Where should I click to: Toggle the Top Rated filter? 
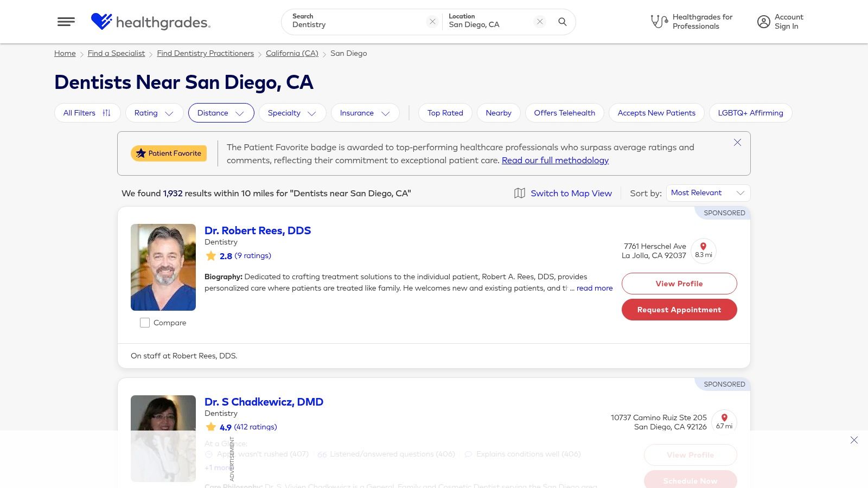445,113
